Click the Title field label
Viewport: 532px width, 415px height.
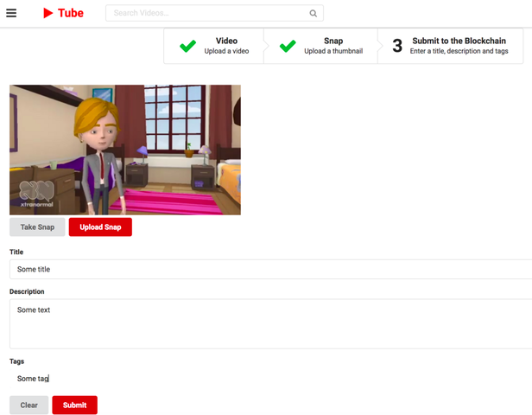[x=16, y=252]
